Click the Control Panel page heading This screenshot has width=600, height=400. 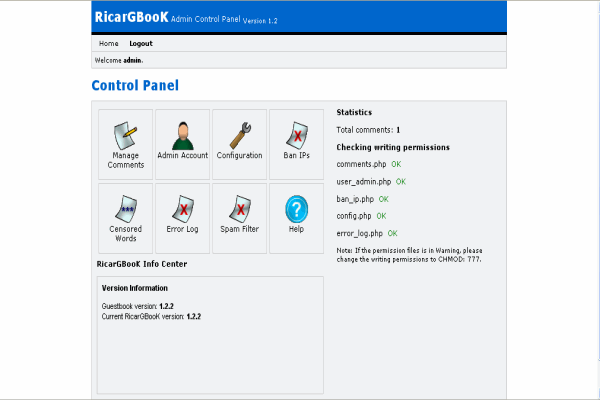(x=135, y=86)
